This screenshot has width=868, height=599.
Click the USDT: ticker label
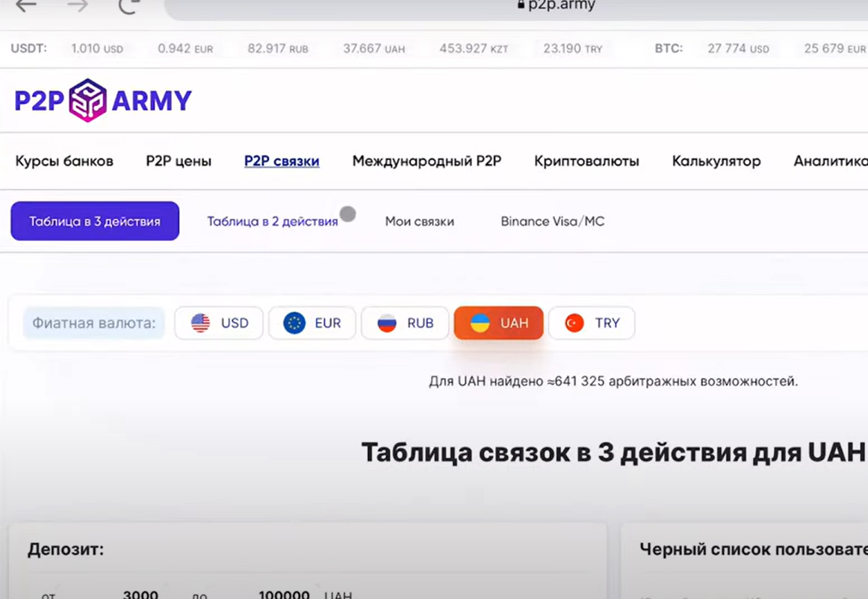(29, 48)
